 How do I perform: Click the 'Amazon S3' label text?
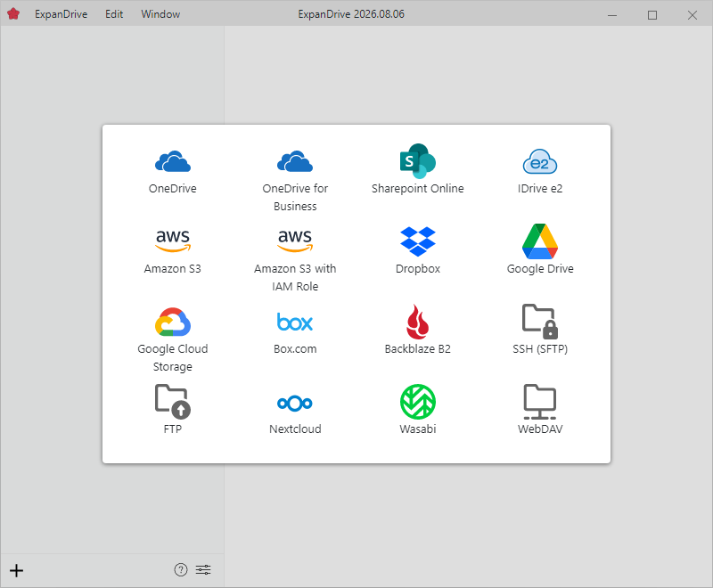(173, 269)
